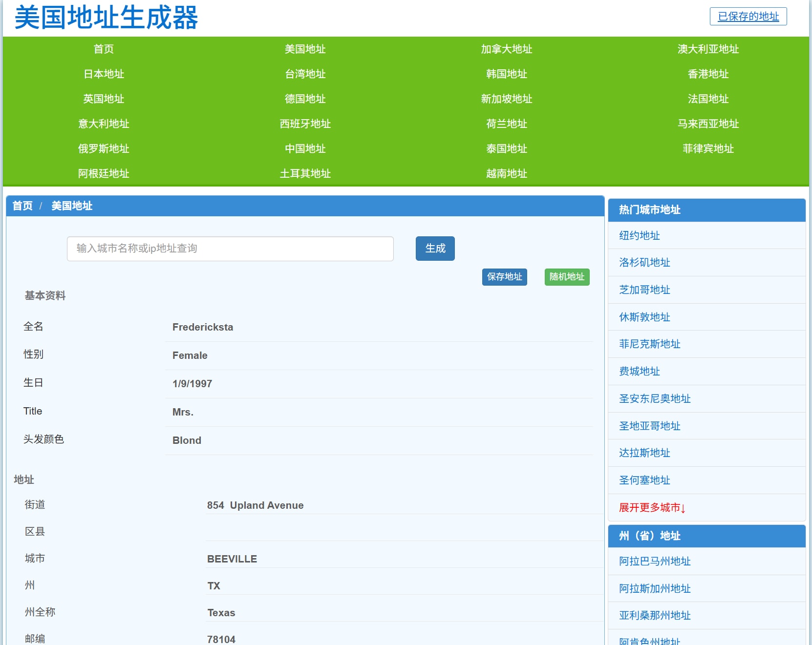The image size is (812, 645).
Task: Click the 保存地址 save address button
Action: coord(504,277)
